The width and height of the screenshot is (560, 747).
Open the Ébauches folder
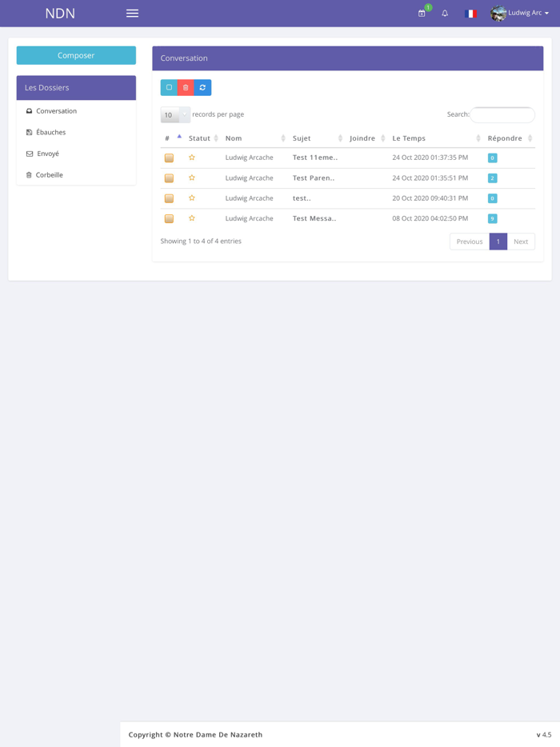[x=49, y=132]
